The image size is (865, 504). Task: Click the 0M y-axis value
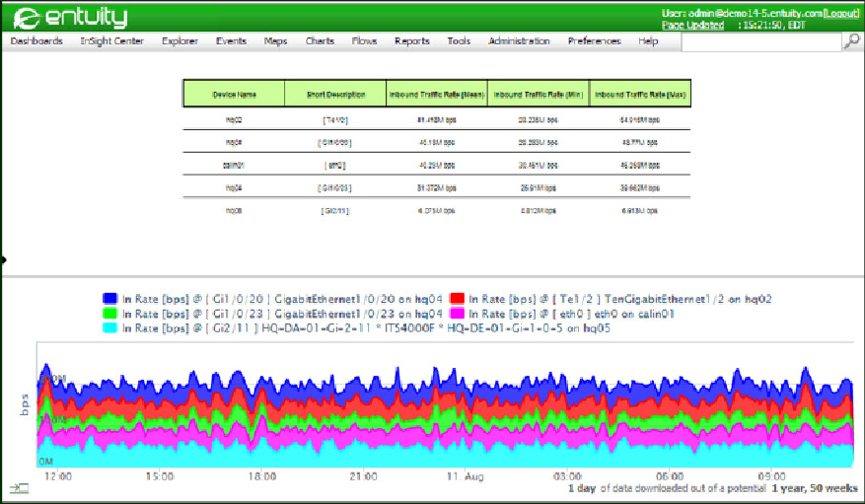click(45, 461)
